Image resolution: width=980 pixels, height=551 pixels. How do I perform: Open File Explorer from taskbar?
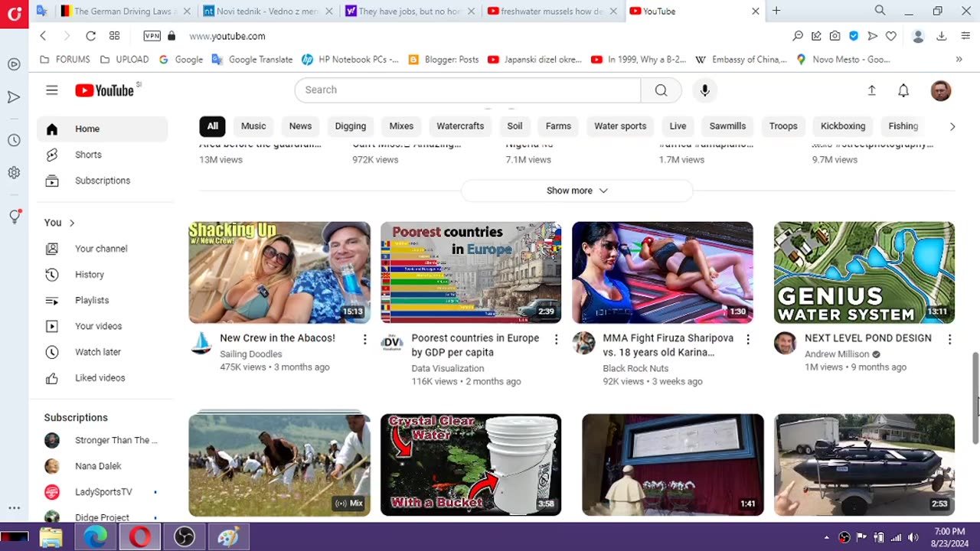click(x=51, y=536)
